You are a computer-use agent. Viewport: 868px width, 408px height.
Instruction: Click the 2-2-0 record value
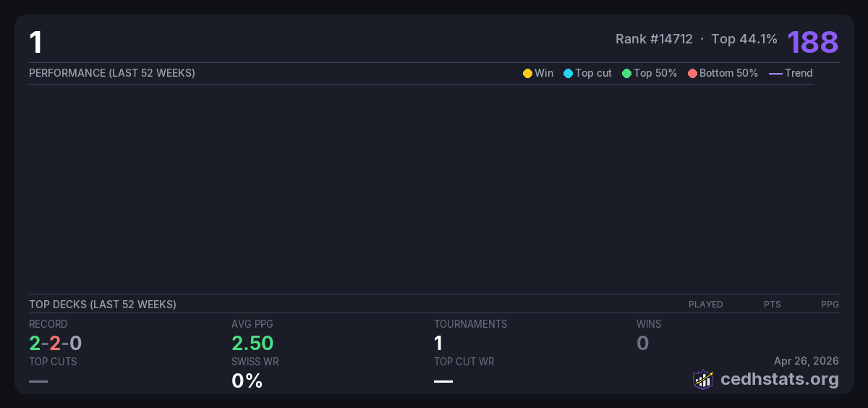coord(55,344)
